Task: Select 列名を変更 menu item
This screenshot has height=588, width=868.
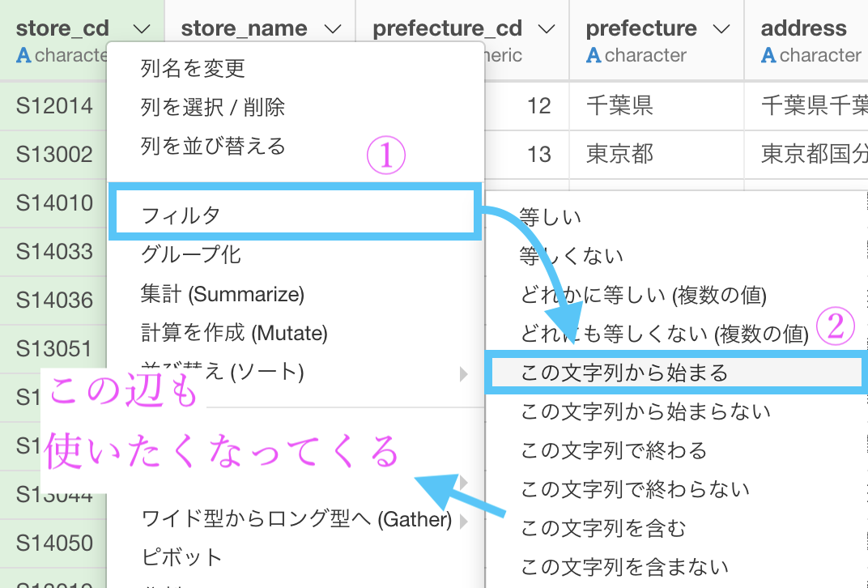Action: tap(193, 68)
